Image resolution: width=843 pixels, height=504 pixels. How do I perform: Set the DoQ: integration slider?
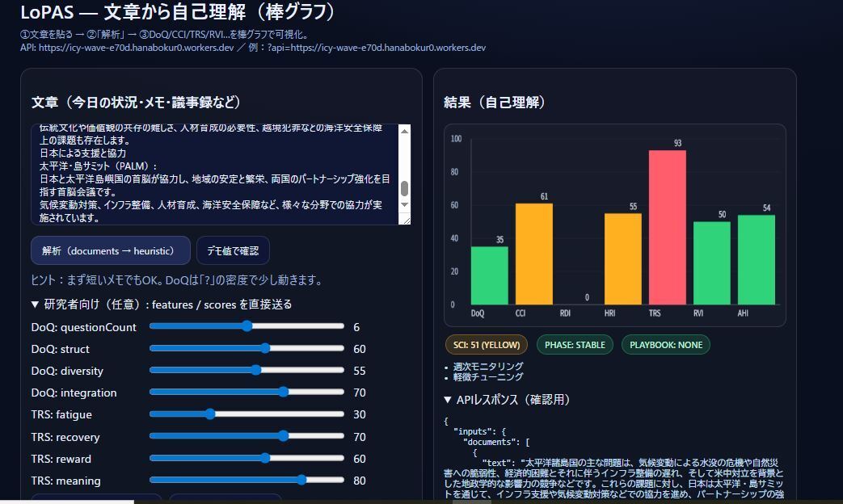click(283, 392)
